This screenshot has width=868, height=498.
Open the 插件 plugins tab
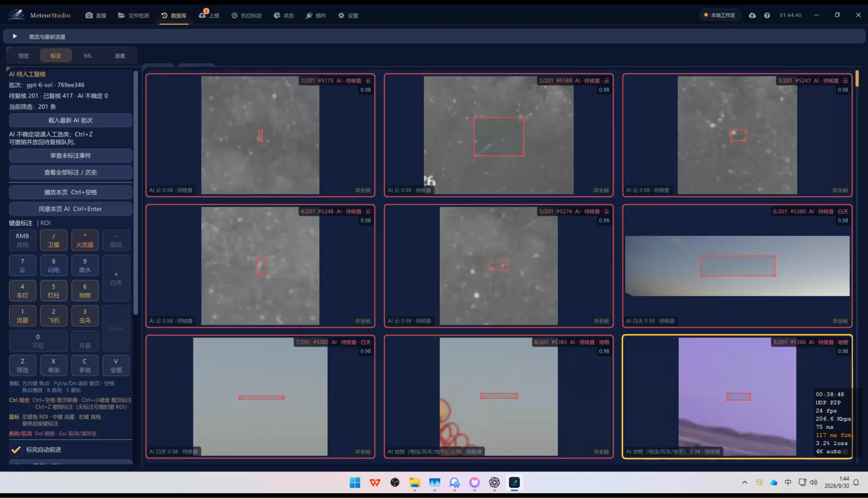pyautogui.click(x=315, y=15)
